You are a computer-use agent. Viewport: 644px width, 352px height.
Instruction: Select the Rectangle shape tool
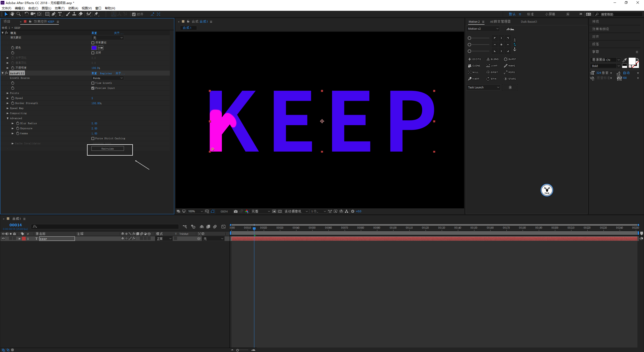point(47,14)
